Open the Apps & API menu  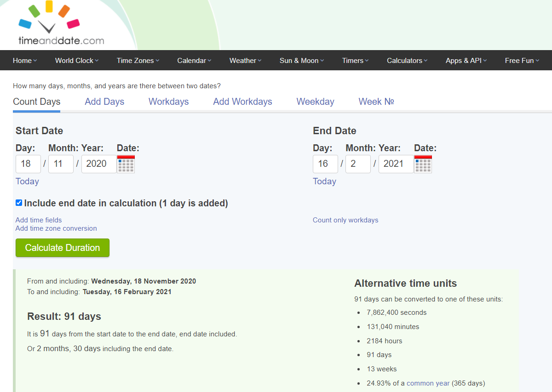[x=466, y=61]
